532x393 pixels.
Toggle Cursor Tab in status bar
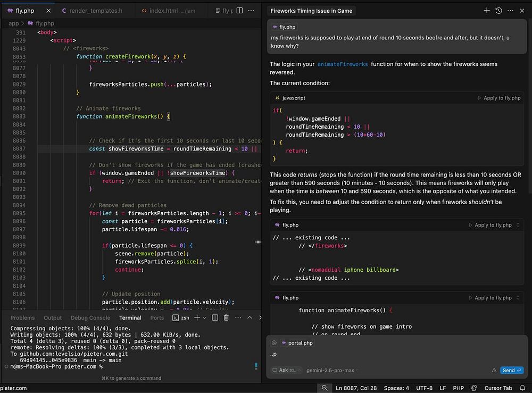[498, 388]
